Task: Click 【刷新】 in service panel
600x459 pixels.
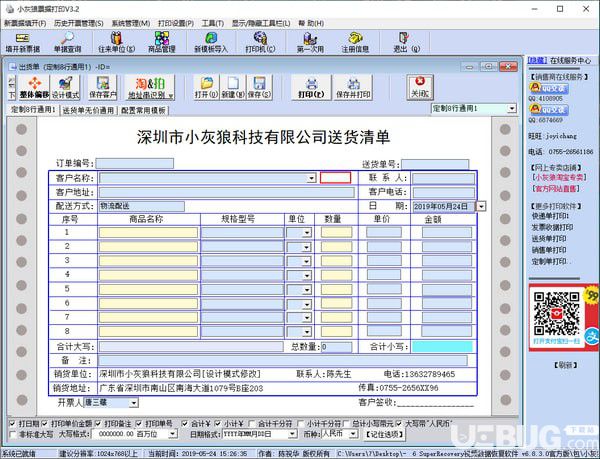Action: (x=565, y=365)
